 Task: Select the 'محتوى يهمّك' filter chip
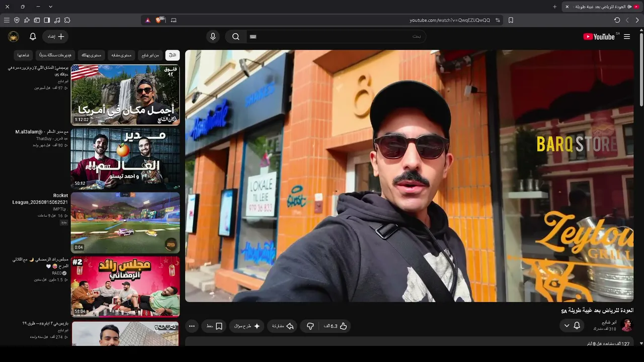click(92, 55)
